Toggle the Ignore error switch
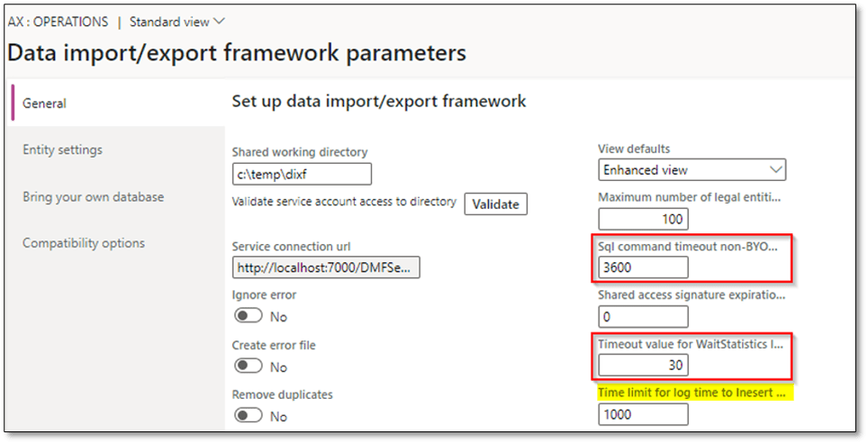This screenshot has height=444, width=868. click(248, 317)
